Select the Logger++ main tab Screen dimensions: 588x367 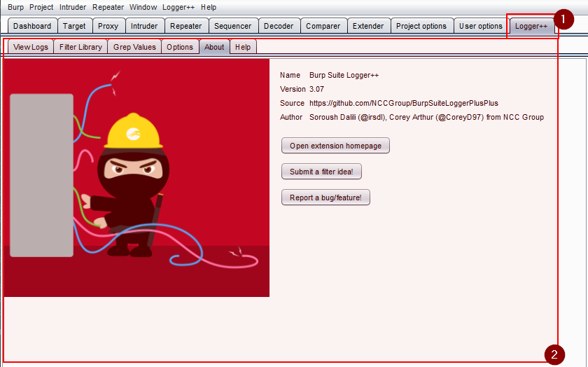tap(531, 26)
